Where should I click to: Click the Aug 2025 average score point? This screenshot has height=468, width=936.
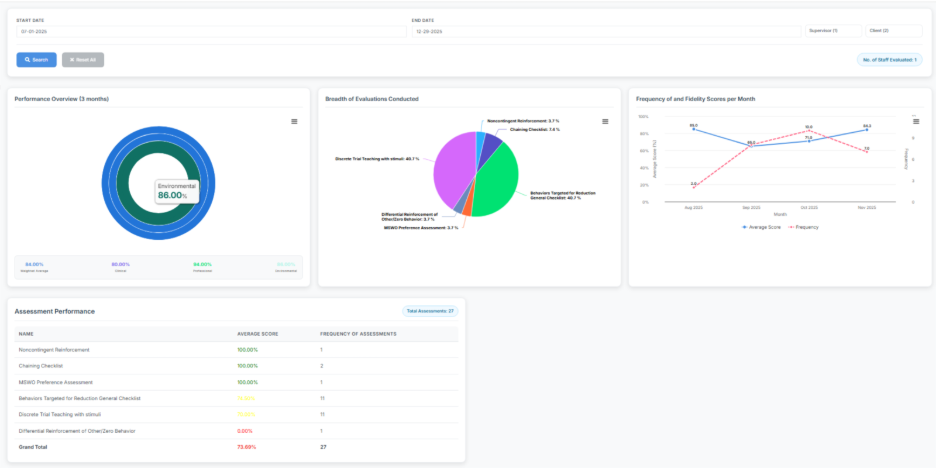693,129
